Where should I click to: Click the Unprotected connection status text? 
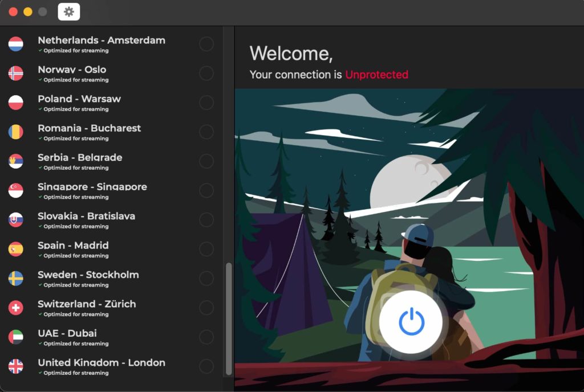click(x=376, y=75)
